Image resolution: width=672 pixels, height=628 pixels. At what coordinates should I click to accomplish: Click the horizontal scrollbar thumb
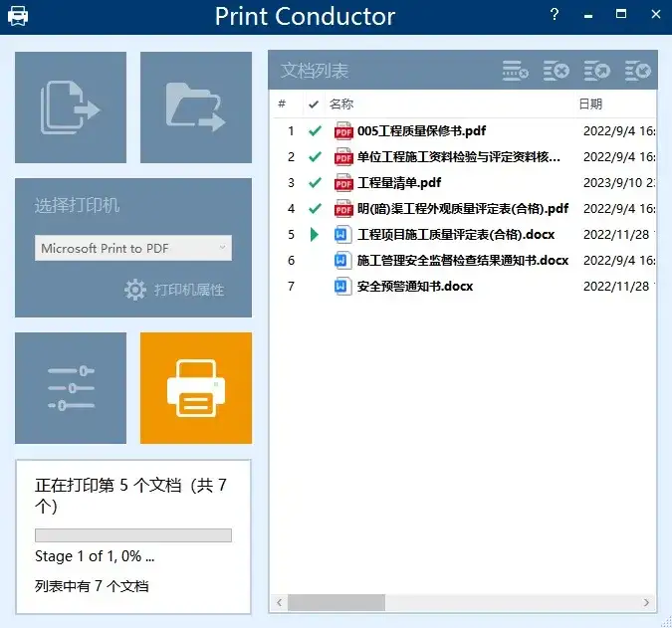336,602
